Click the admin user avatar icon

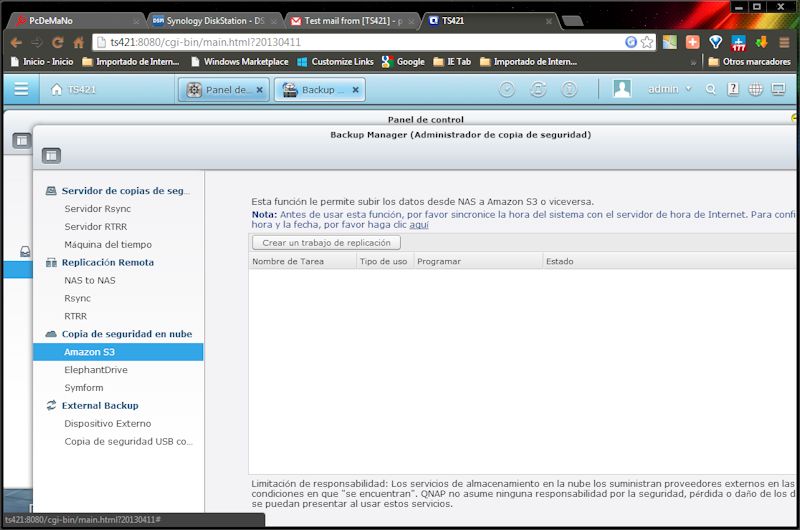(622, 89)
